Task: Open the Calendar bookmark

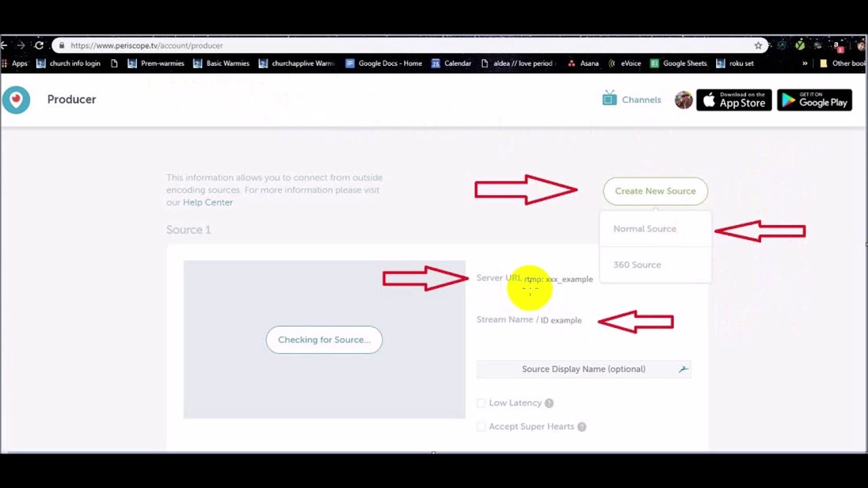Action: (x=451, y=64)
